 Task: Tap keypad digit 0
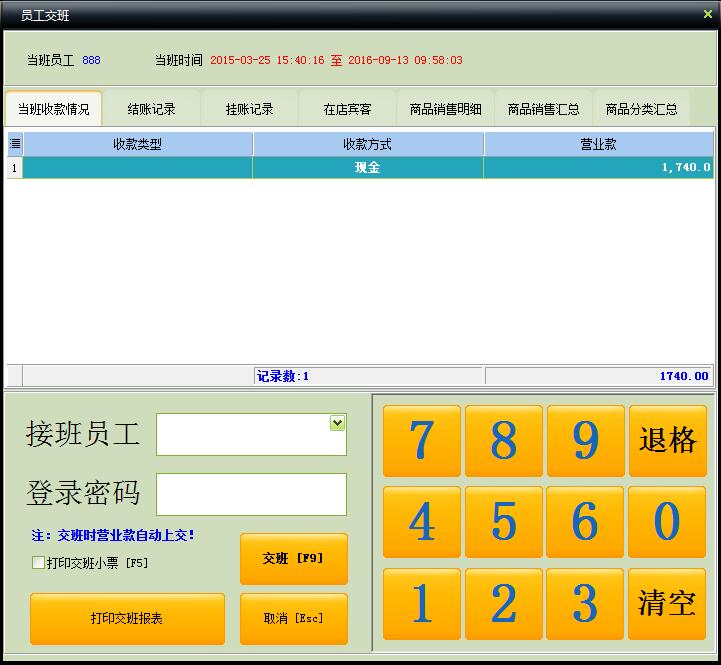point(667,522)
